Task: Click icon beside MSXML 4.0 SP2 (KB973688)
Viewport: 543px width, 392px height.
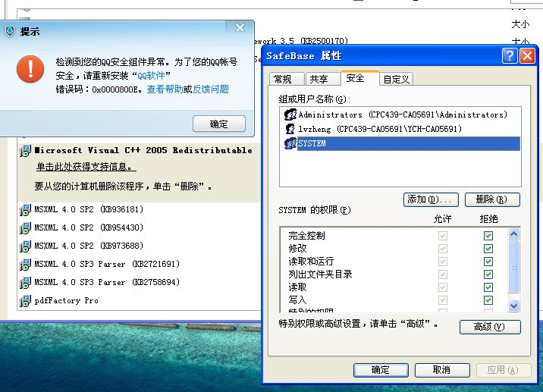Action: click(25, 246)
